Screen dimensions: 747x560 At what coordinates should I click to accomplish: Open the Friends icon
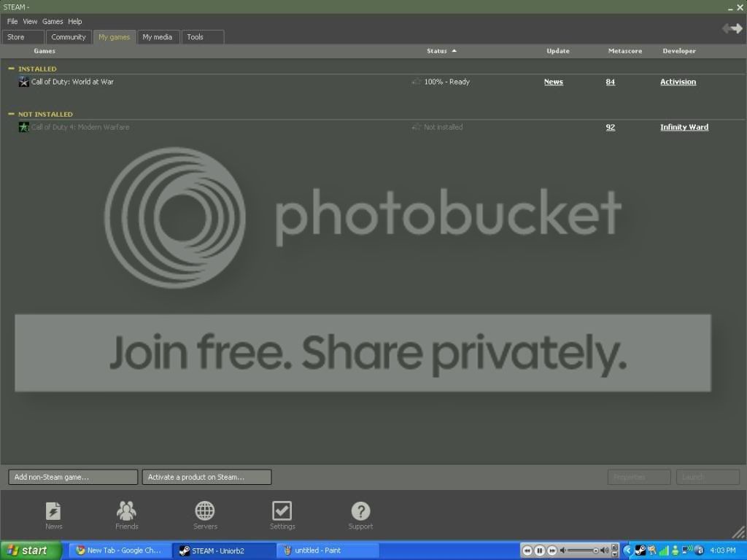click(x=126, y=511)
